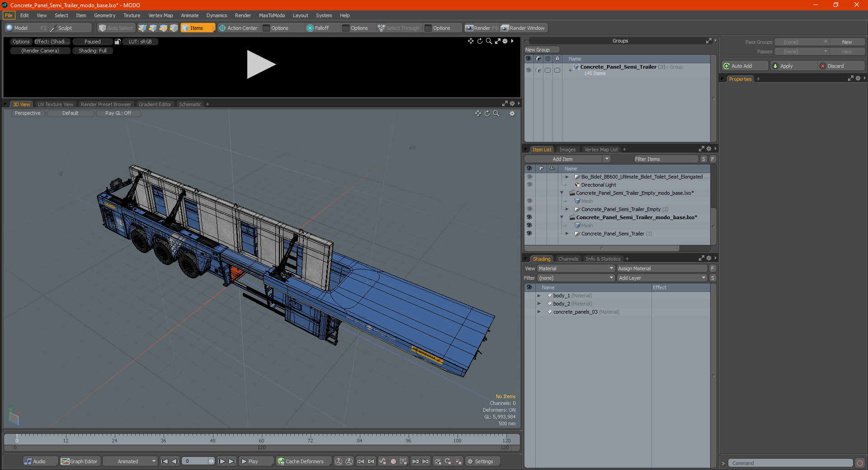
Task: Collapse Concrete_Panel_Semi_Trailer_modo_base.lxo scene
Action: 562,217
